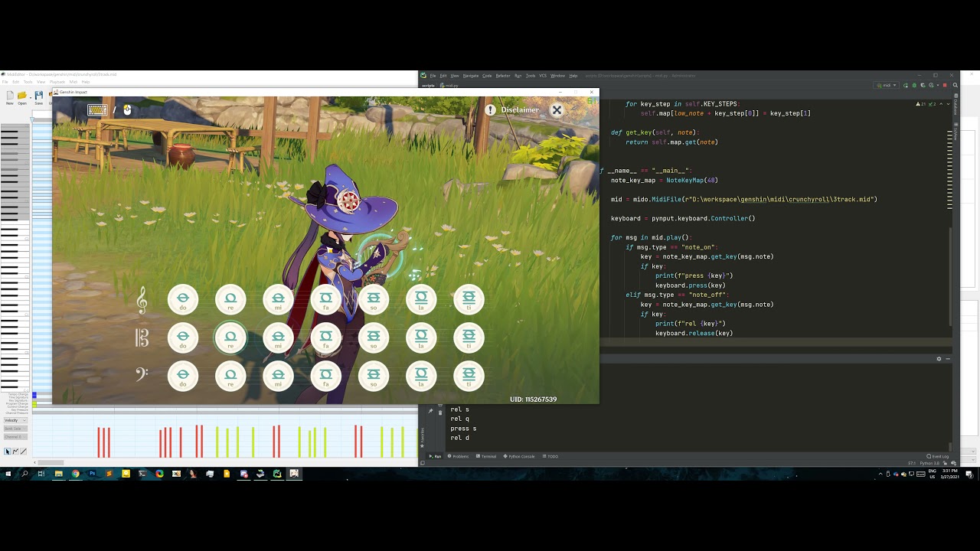Image resolution: width=980 pixels, height=551 pixels.
Task: Close the lyre performance screen with X
Action: (557, 110)
